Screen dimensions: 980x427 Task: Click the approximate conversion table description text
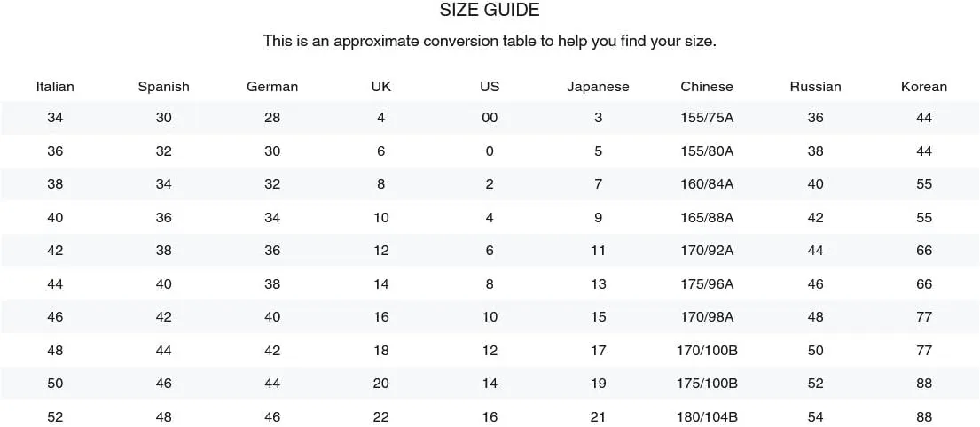tap(490, 42)
